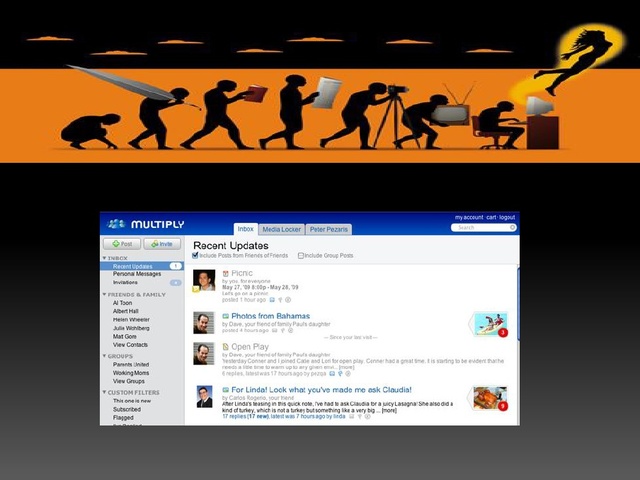This screenshot has height=480, width=640.
Task: Select contact Mat Gore
Action: (124, 336)
